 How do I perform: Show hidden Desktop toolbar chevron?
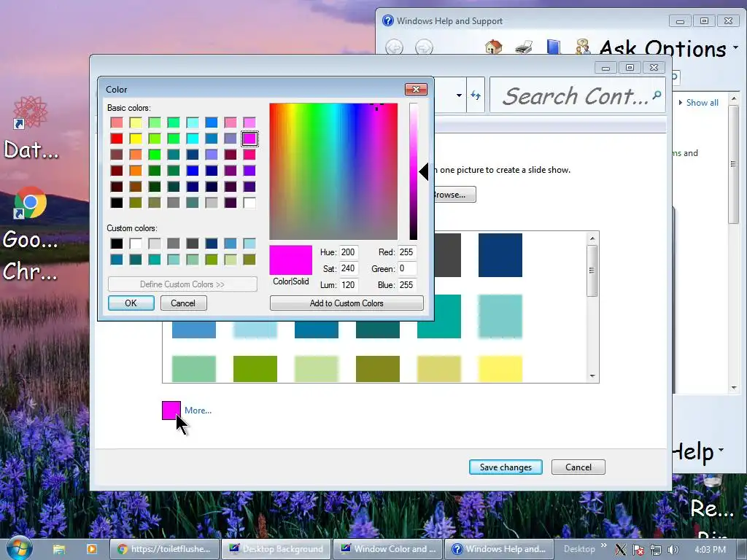[x=603, y=545]
